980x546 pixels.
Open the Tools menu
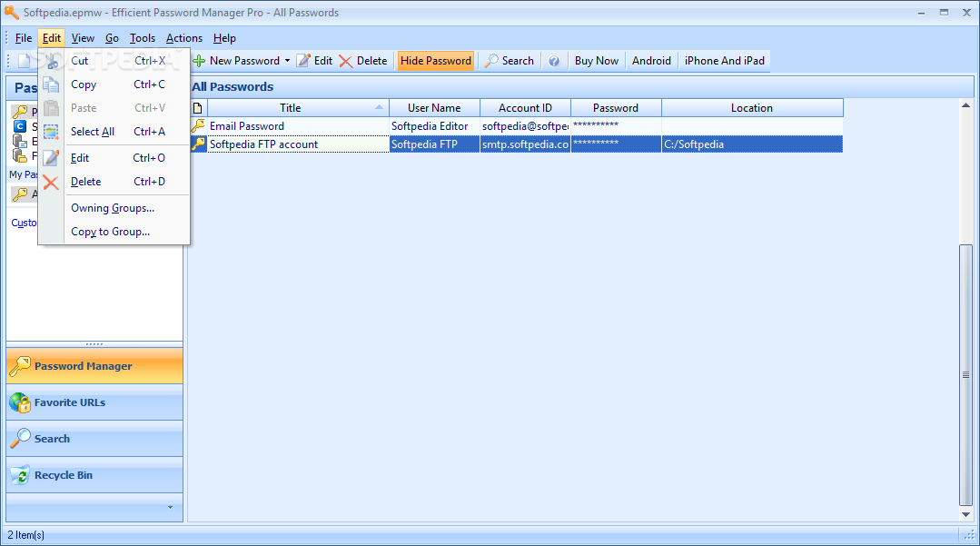(143, 38)
